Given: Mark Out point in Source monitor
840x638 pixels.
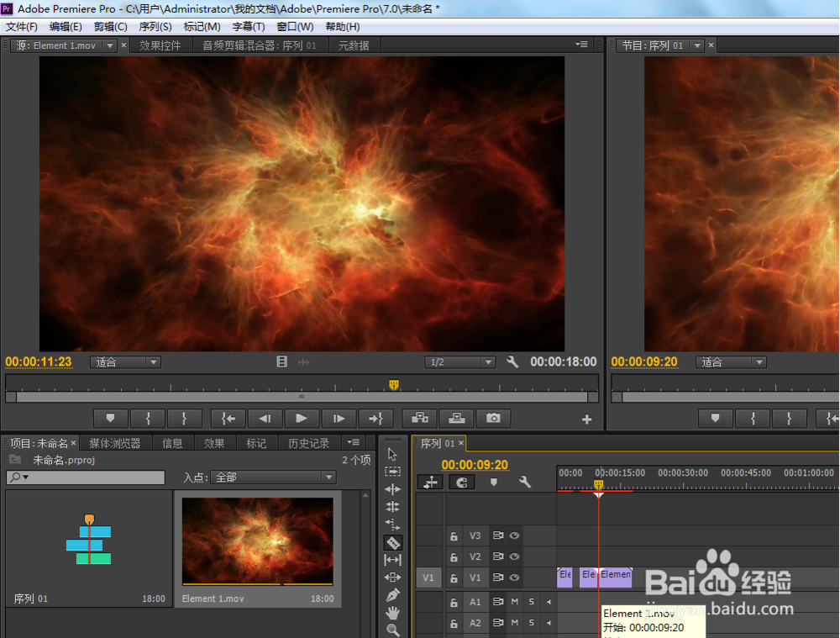Looking at the screenshot, I should [x=184, y=418].
